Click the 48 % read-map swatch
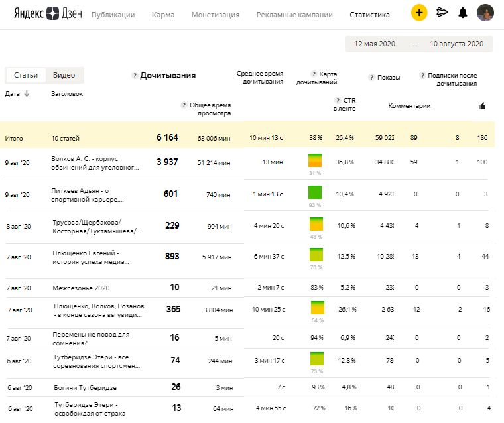The width and height of the screenshot is (504, 423). click(x=316, y=224)
